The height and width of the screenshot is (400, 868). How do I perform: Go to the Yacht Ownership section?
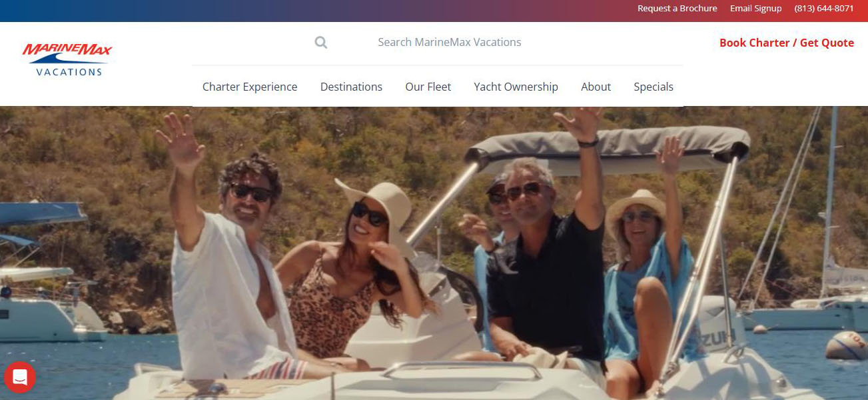pyautogui.click(x=516, y=87)
